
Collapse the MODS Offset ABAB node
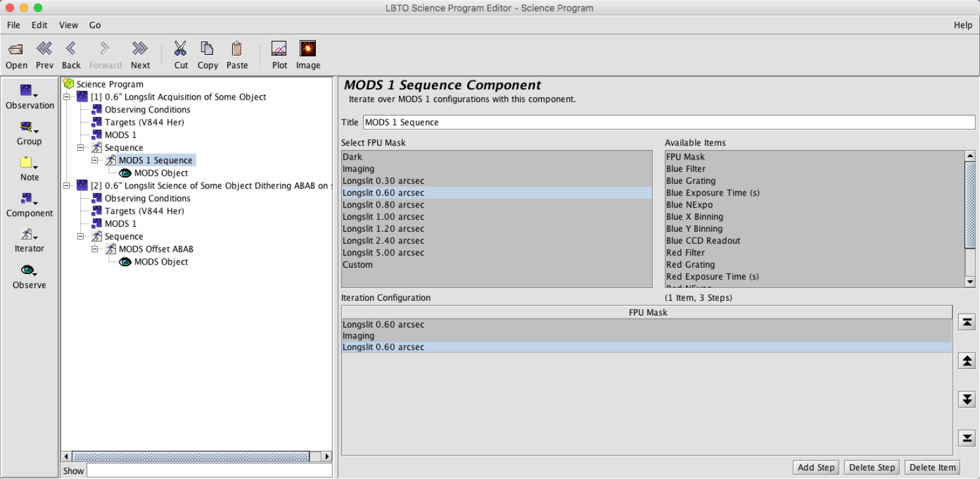(x=94, y=249)
